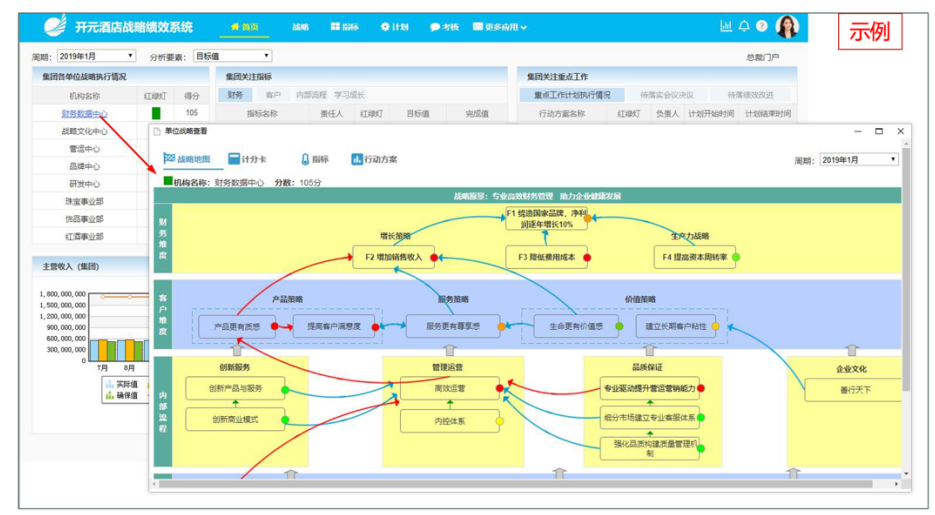Image resolution: width=935 pixels, height=515 pixels.
Task: Click 实际值 legend entry in revenue chart
Action: pos(122,384)
